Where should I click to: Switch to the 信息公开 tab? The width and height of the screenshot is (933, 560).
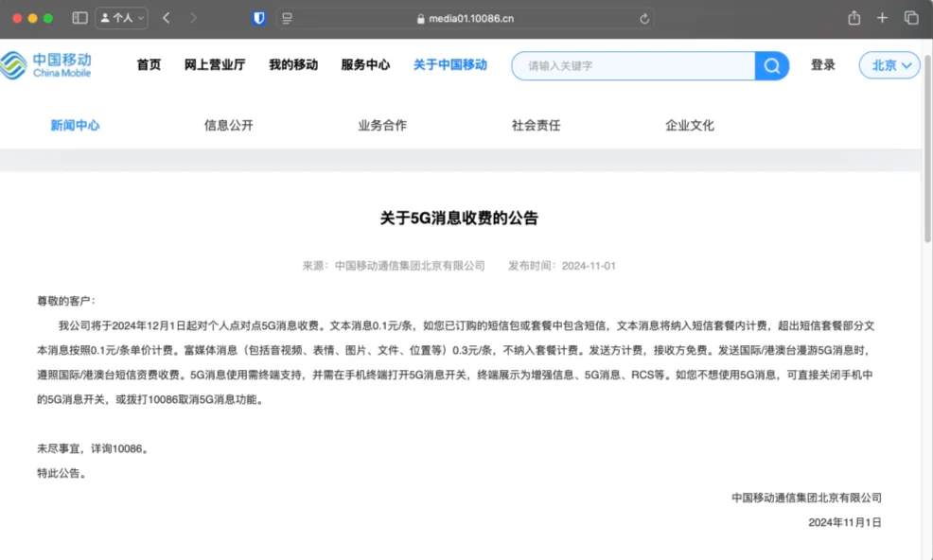(229, 125)
